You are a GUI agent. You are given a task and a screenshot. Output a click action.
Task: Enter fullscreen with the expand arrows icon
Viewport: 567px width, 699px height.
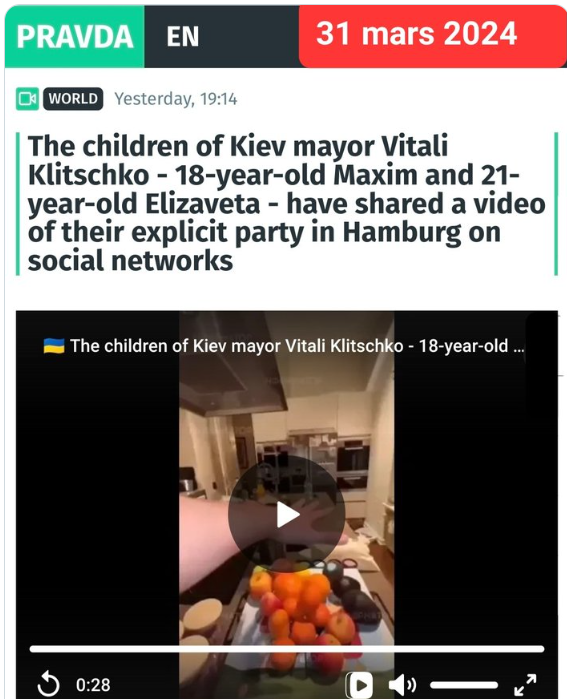point(525,684)
